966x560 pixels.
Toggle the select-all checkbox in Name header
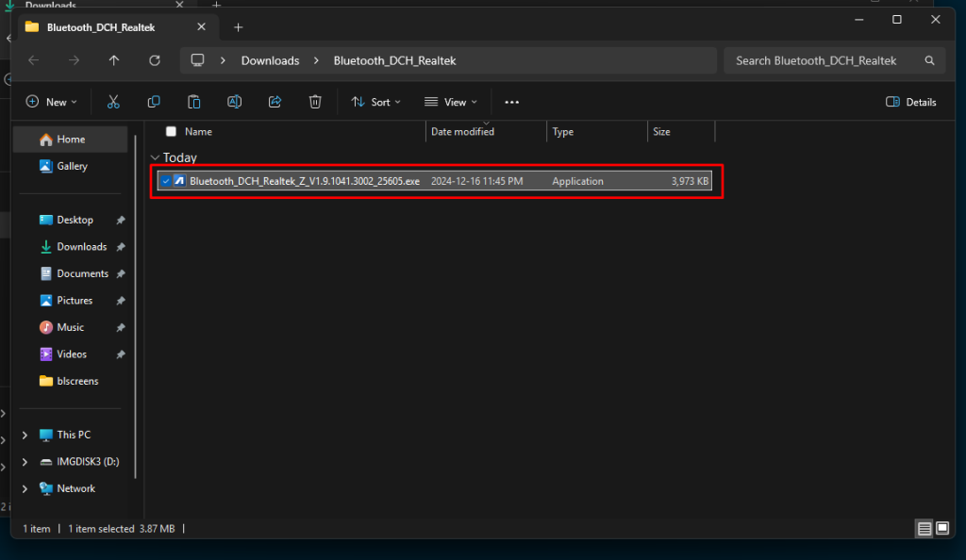(x=171, y=131)
